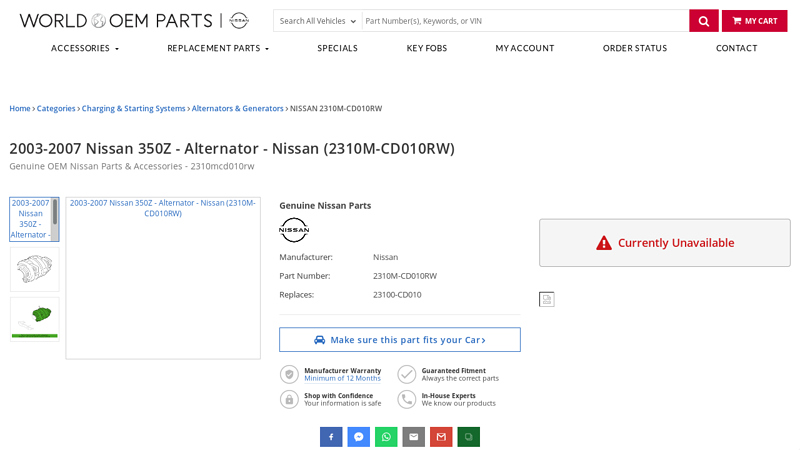Image resolution: width=800 pixels, height=450 pixels.
Task: Open the My Cart button
Action: pos(754,21)
